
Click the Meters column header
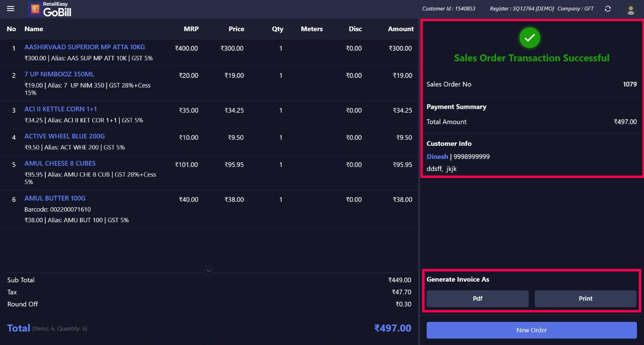pyautogui.click(x=312, y=29)
